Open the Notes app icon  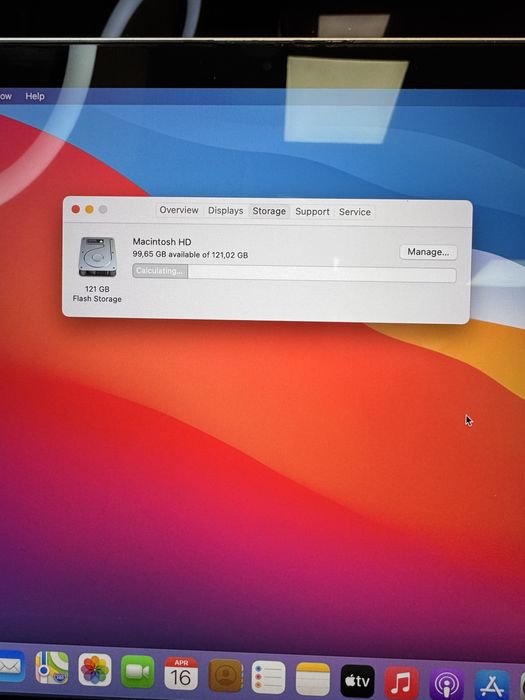pos(312,679)
